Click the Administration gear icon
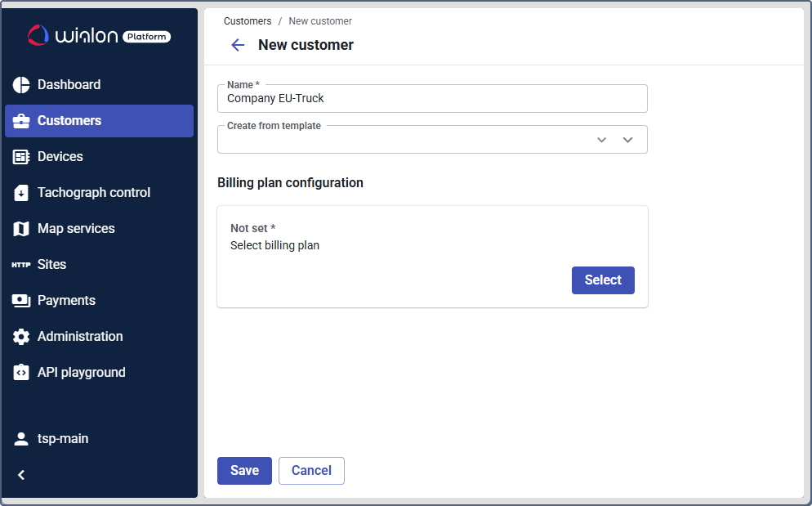 [21, 337]
